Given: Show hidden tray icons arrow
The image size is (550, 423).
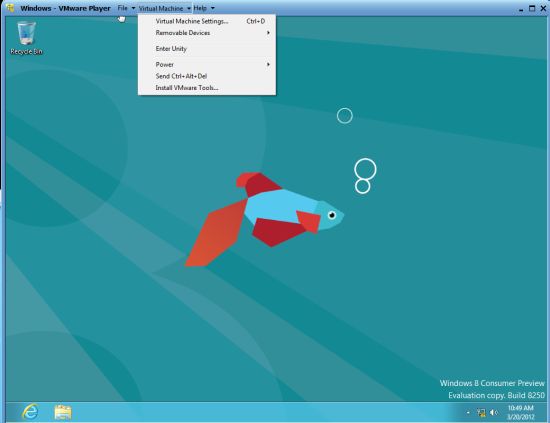Looking at the screenshot, I should point(468,413).
